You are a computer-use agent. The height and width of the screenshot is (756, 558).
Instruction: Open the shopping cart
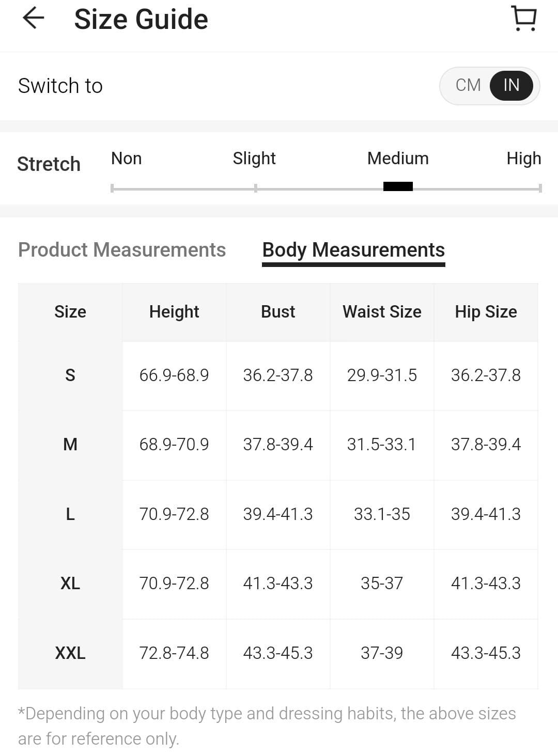(x=524, y=19)
